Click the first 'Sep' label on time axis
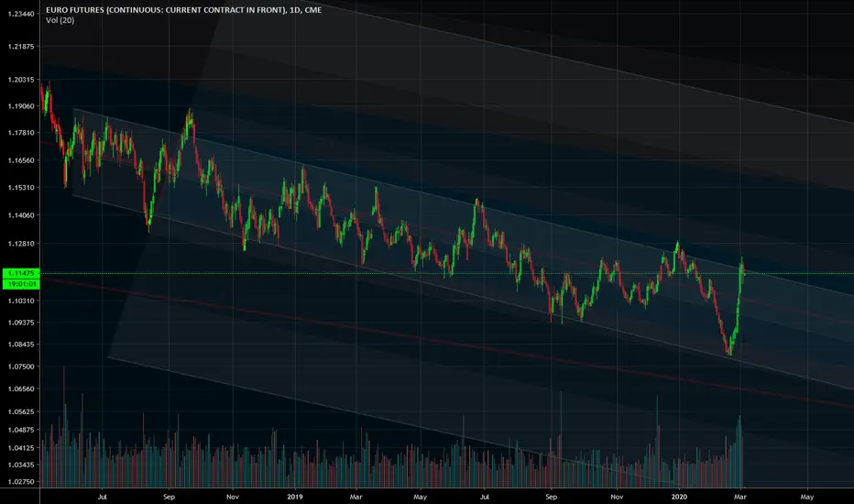This screenshot has width=854, height=504. click(x=169, y=497)
